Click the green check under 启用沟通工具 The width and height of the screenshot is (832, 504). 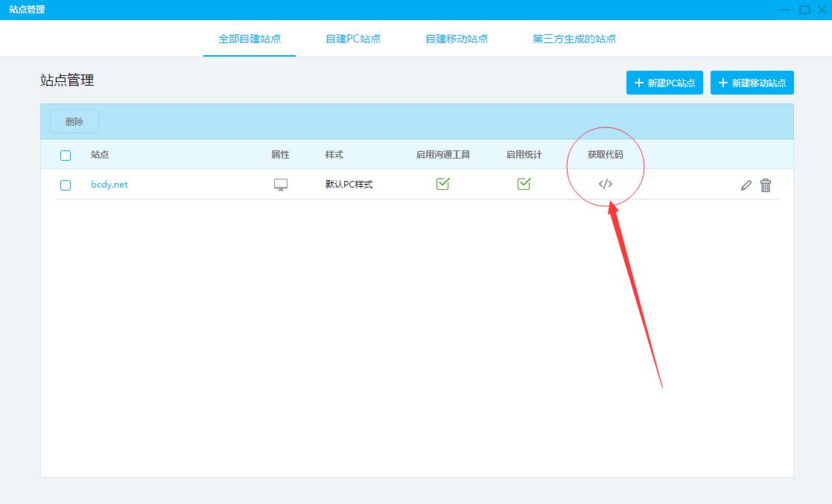coord(443,183)
